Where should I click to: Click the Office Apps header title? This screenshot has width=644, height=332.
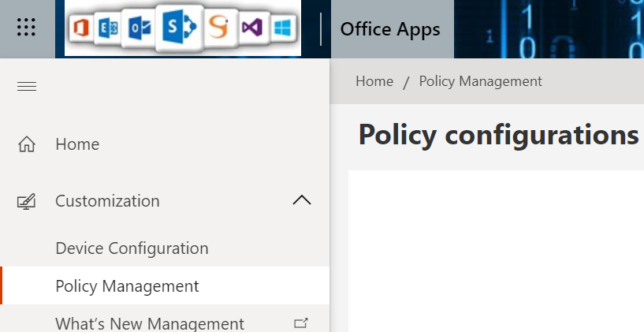click(x=390, y=29)
